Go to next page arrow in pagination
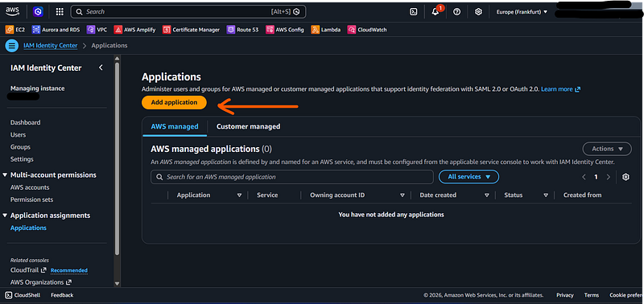The width and height of the screenshot is (644, 304). click(x=609, y=177)
